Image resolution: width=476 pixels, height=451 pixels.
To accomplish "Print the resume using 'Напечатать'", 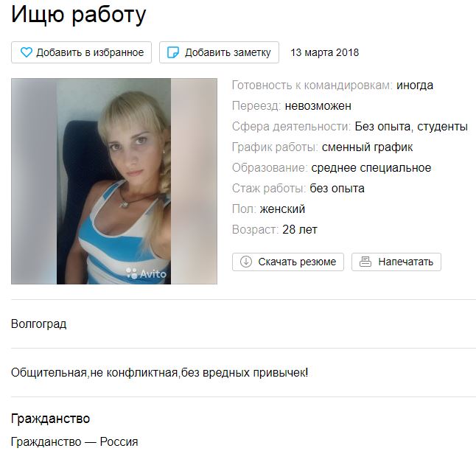I will point(396,262).
